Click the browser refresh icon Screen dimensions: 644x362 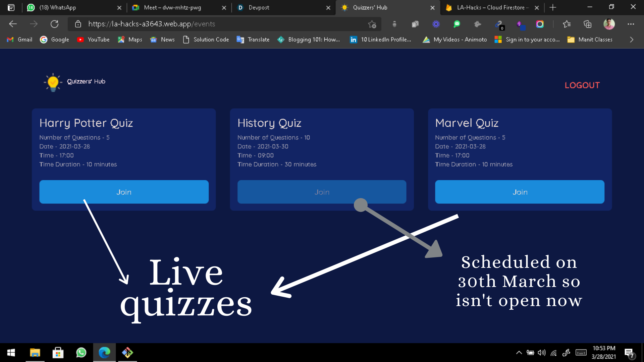tap(54, 24)
